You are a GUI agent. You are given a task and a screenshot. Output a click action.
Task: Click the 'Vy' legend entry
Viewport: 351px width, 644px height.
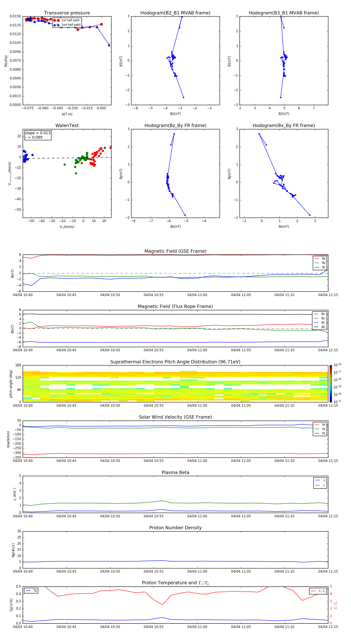(320, 429)
